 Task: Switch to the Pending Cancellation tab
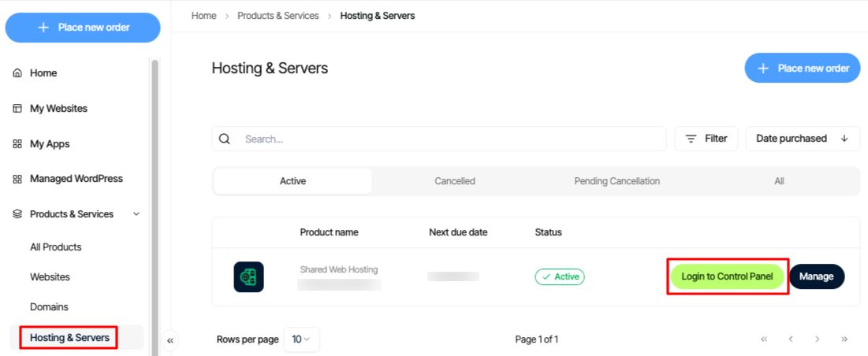click(617, 181)
